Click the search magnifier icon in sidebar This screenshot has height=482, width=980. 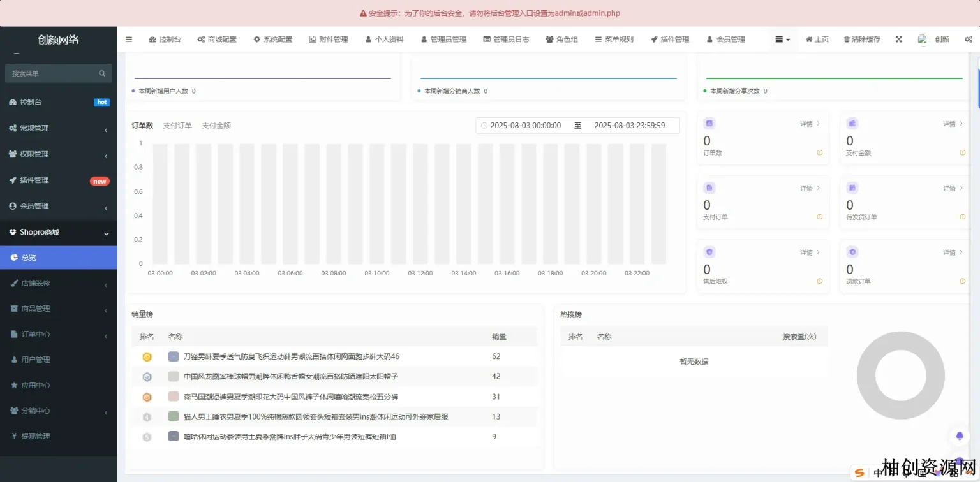click(102, 73)
